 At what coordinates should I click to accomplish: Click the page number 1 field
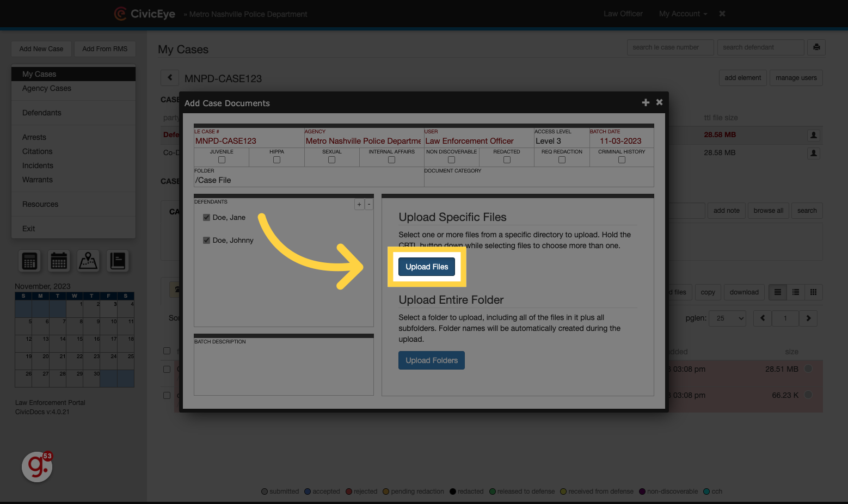coord(785,318)
